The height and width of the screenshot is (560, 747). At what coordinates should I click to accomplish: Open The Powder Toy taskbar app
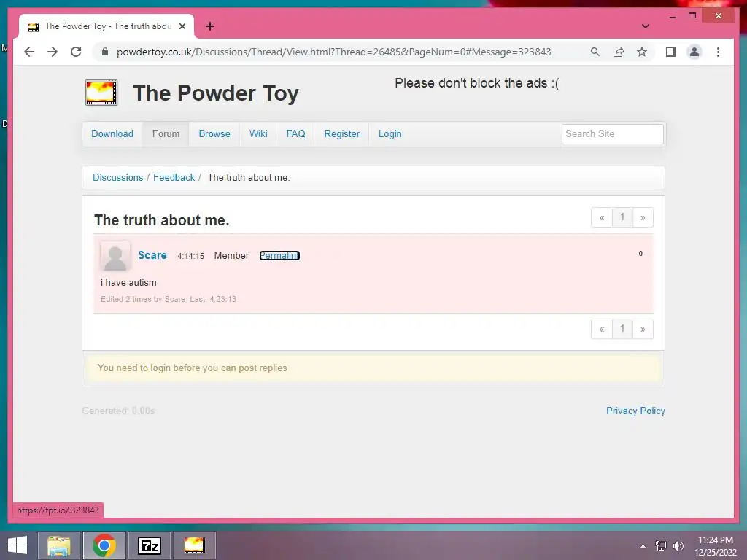(194, 545)
